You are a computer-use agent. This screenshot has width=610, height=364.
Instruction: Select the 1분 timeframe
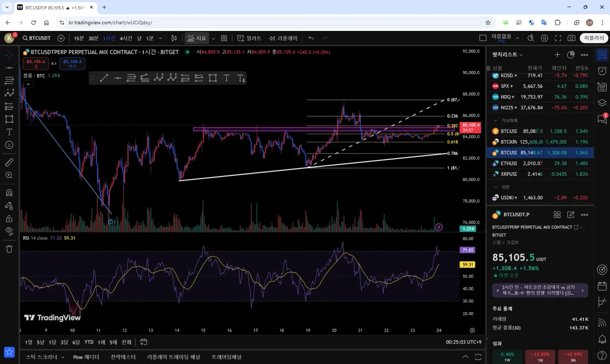pos(150,38)
